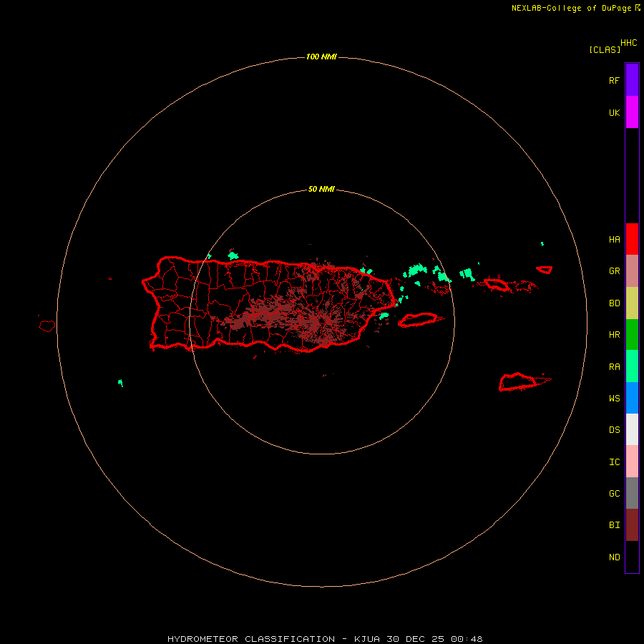
Task: Click the GC legend label
Action: tap(614, 494)
